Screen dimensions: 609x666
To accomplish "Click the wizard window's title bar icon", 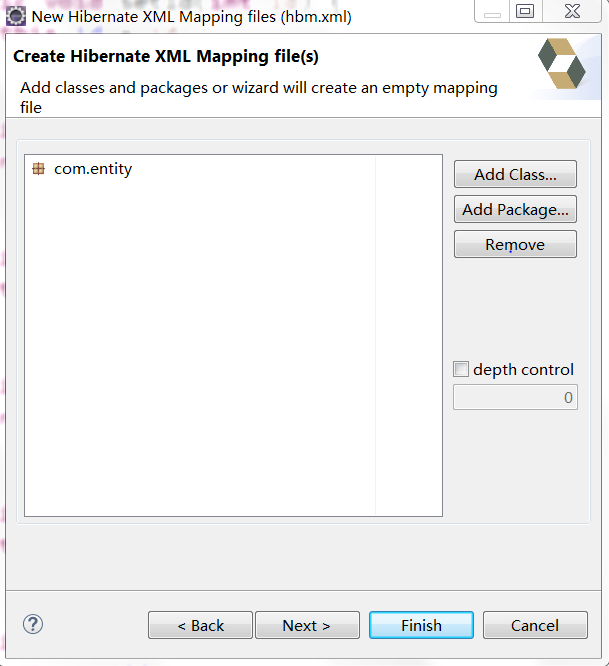I will pyautogui.click(x=16, y=17).
